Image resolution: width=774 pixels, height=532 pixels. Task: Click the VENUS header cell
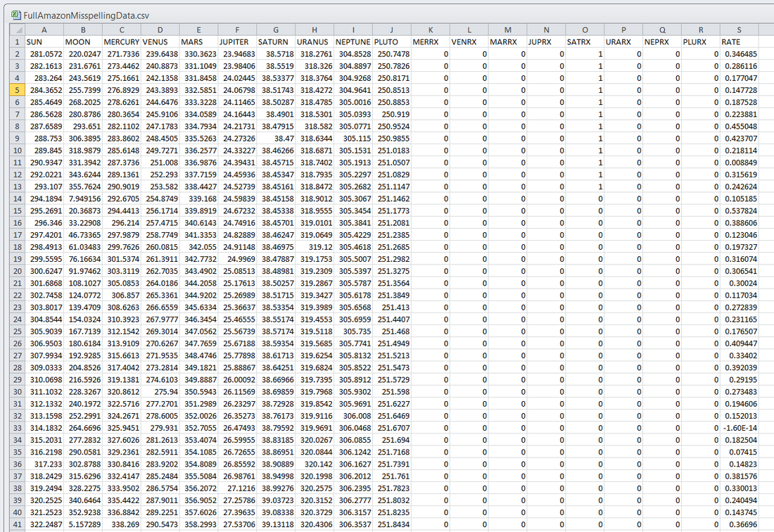(160, 42)
